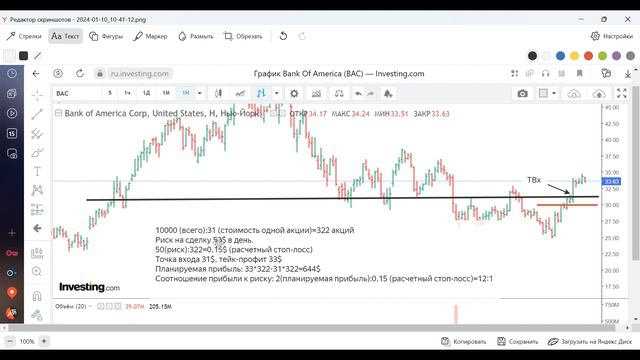This screenshot has width=640, height=360.
Task: Click the compare scales icon
Action: 339,93
